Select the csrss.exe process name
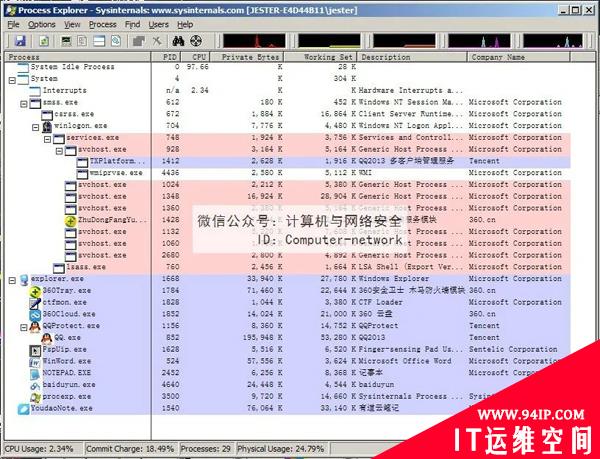The height and width of the screenshot is (459, 600). coord(74,114)
